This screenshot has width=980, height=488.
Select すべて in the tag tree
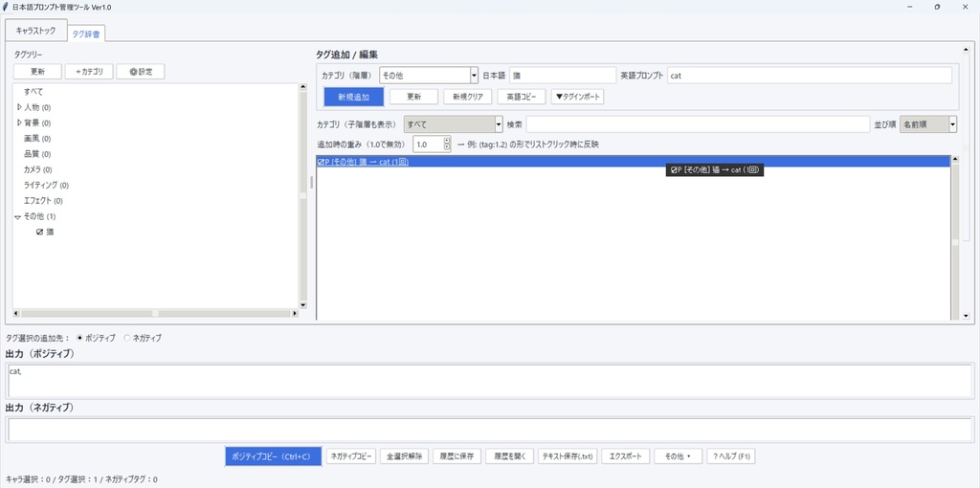(33, 92)
